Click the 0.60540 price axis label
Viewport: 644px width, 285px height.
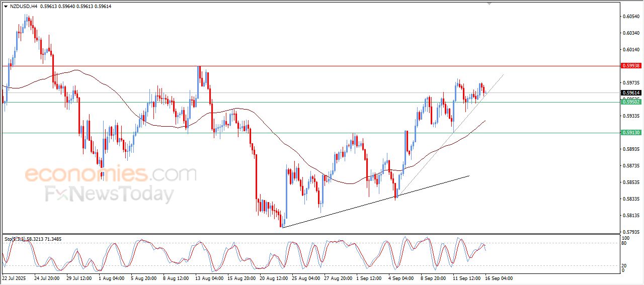point(631,17)
